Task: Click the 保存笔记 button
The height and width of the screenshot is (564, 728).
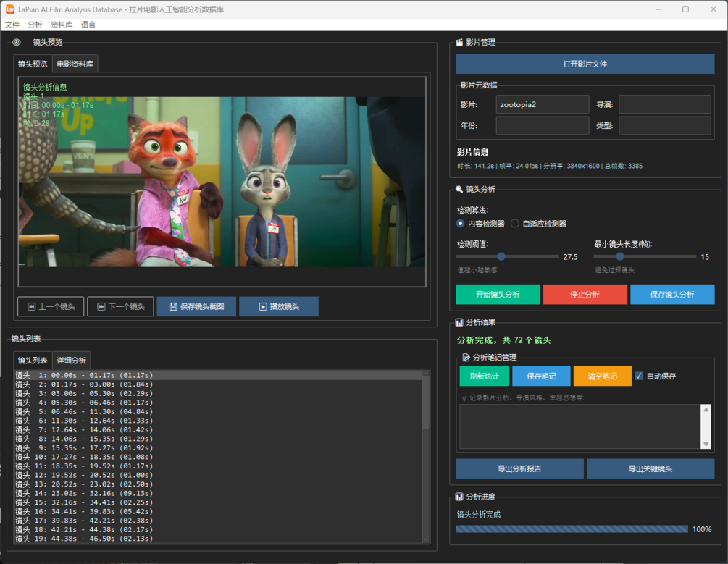Action: click(541, 376)
